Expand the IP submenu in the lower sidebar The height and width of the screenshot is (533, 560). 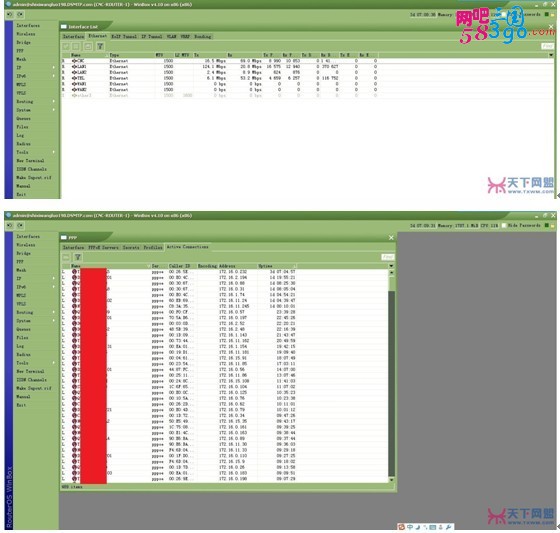[x=54, y=278]
